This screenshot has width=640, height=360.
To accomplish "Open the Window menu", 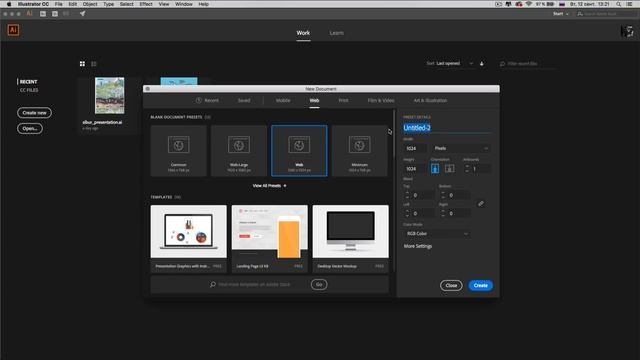I will click(184, 4).
